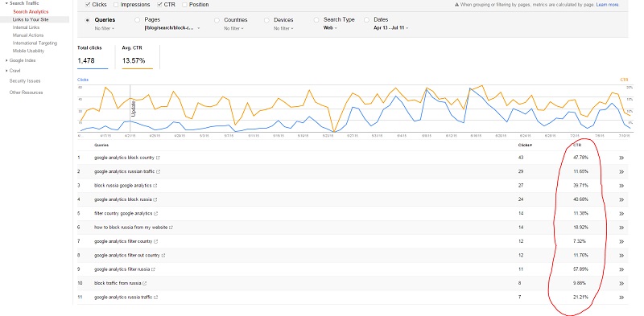The image size is (644, 316).
Task: Open external link icon for 'google analytics block russia'
Action: click(155, 199)
